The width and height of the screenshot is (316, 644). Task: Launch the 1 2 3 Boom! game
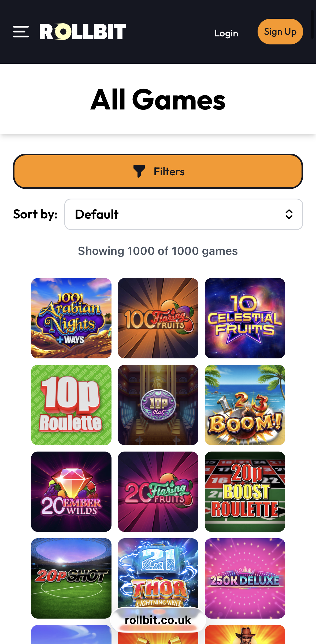[245, 405]
